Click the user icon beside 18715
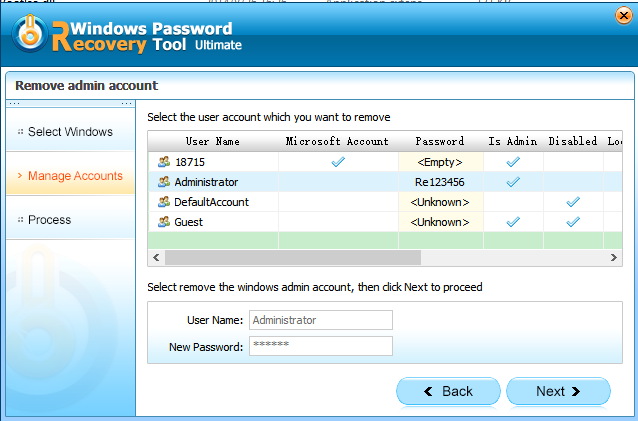The height and width of the screenshot is (421, 638). click(x=164, y=162)
